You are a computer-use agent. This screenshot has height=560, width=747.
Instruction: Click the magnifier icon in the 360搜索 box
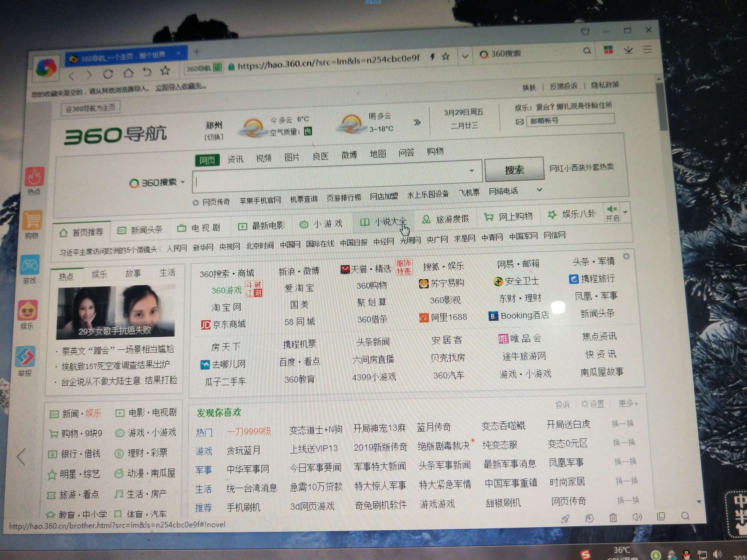587,51
